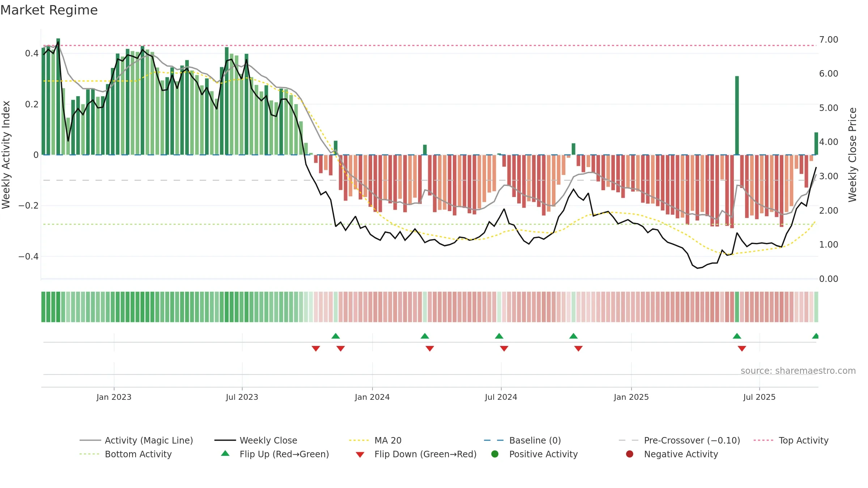Click the first Flip Down marker before Jan 2024
The width and height of the screenshot is (868, 488).
tap(316, 348)
